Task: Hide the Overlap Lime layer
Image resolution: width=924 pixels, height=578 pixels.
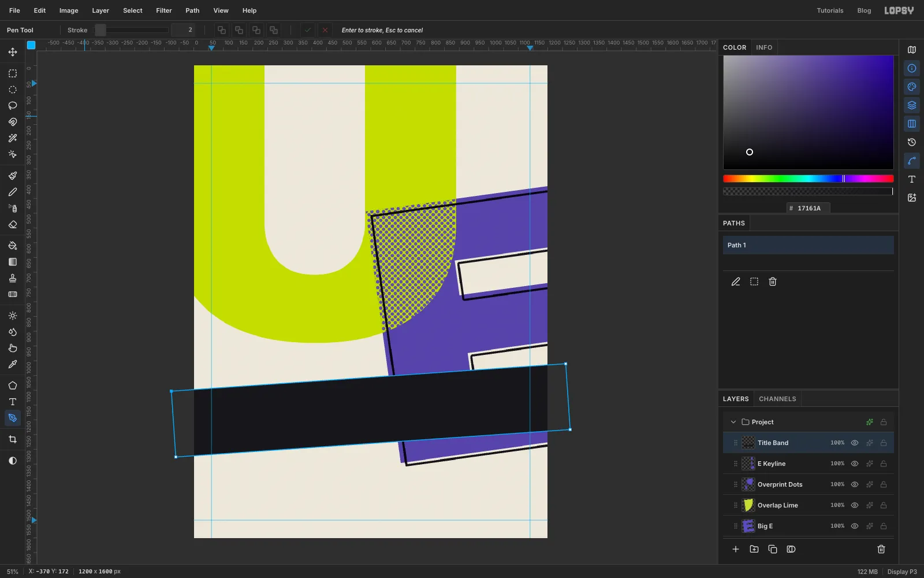Action: [x=855, y=505]
